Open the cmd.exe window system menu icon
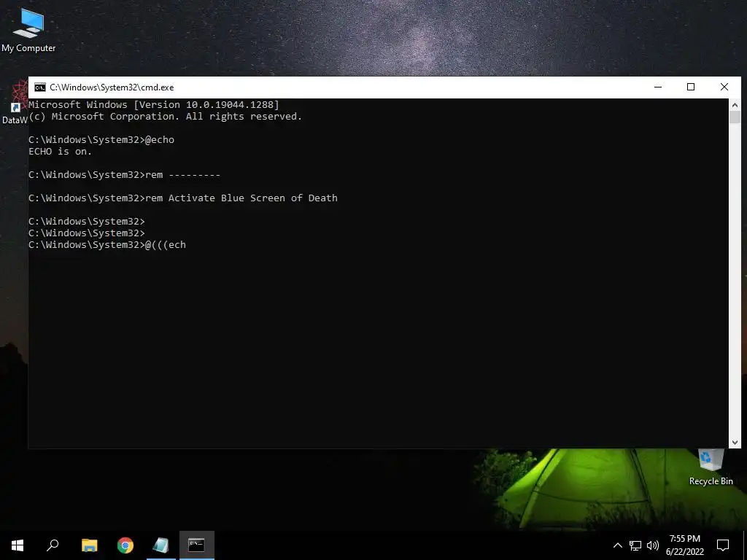 40,87
